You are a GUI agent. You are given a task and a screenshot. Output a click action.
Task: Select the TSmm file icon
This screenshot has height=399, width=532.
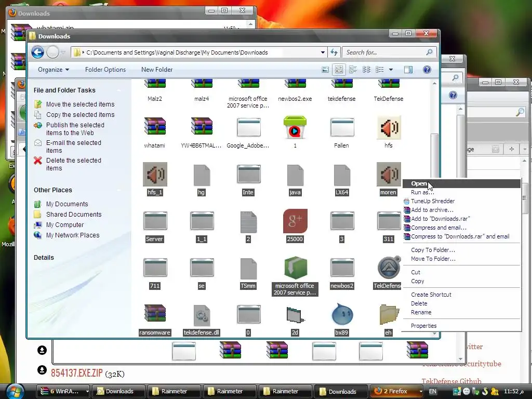[248, 269]
